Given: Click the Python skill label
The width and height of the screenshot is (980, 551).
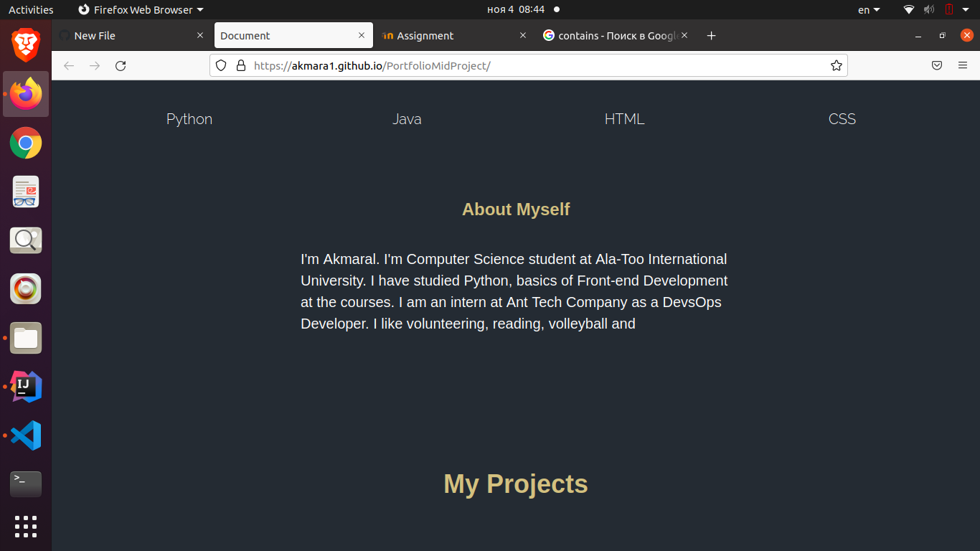Looking at the screenshot, I should [189, 119].
